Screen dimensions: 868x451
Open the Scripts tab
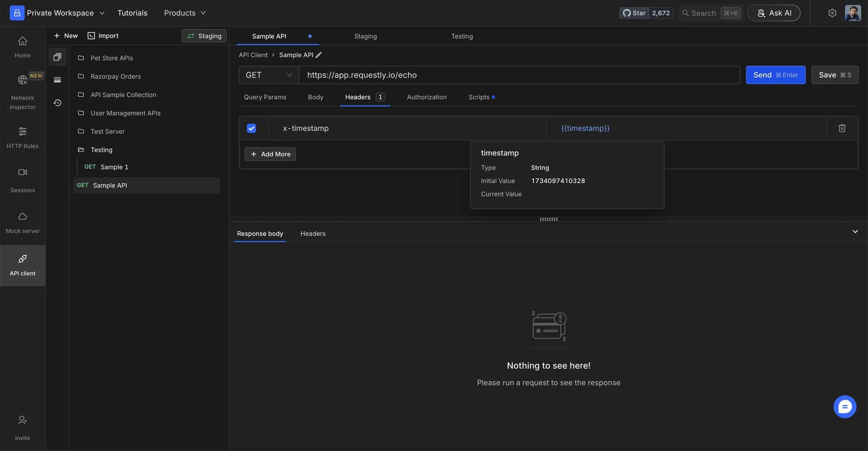coord(479,97)
